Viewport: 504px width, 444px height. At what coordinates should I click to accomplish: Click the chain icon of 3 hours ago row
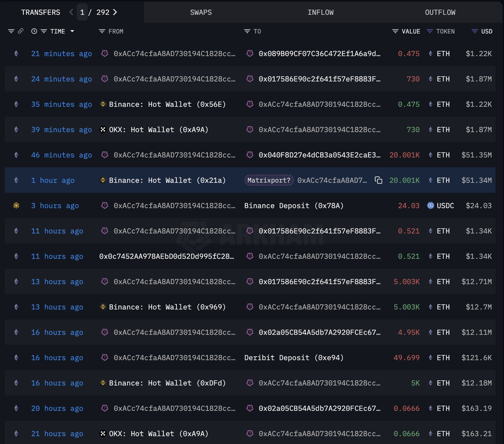16,205
